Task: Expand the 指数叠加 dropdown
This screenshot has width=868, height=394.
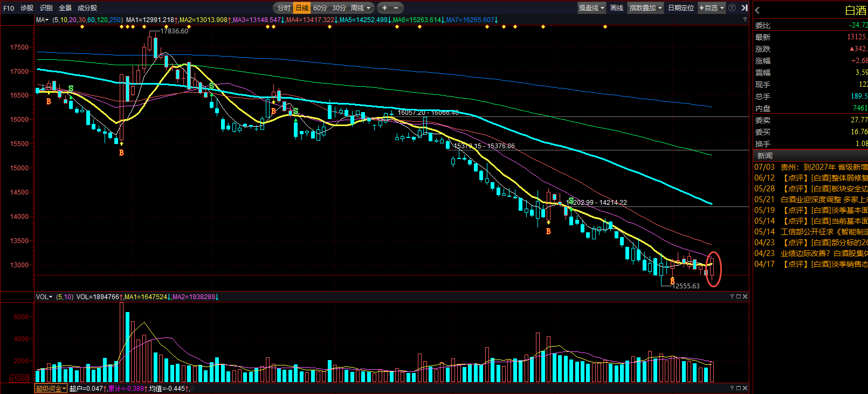Action: (x=646, y=8)
